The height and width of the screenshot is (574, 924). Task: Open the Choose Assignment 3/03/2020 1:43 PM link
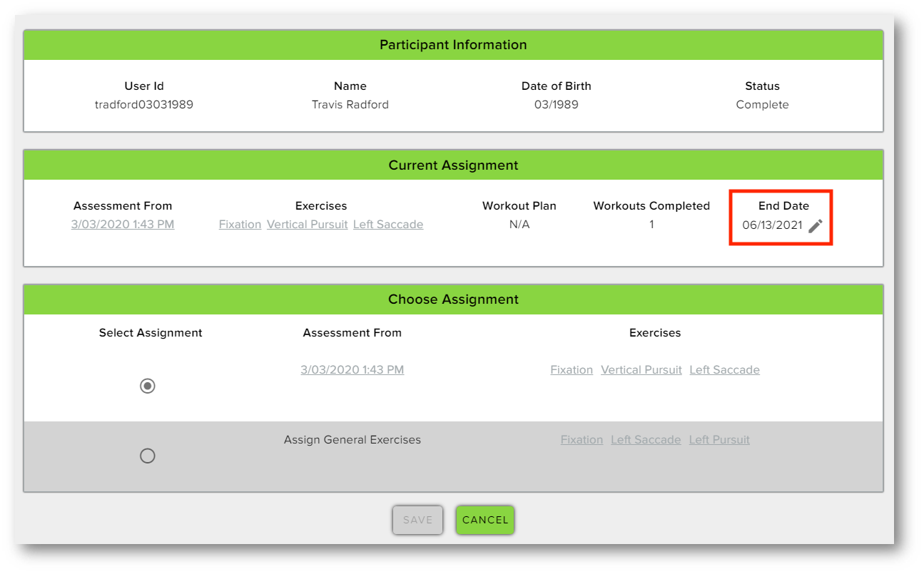click(x=352, y=370)
